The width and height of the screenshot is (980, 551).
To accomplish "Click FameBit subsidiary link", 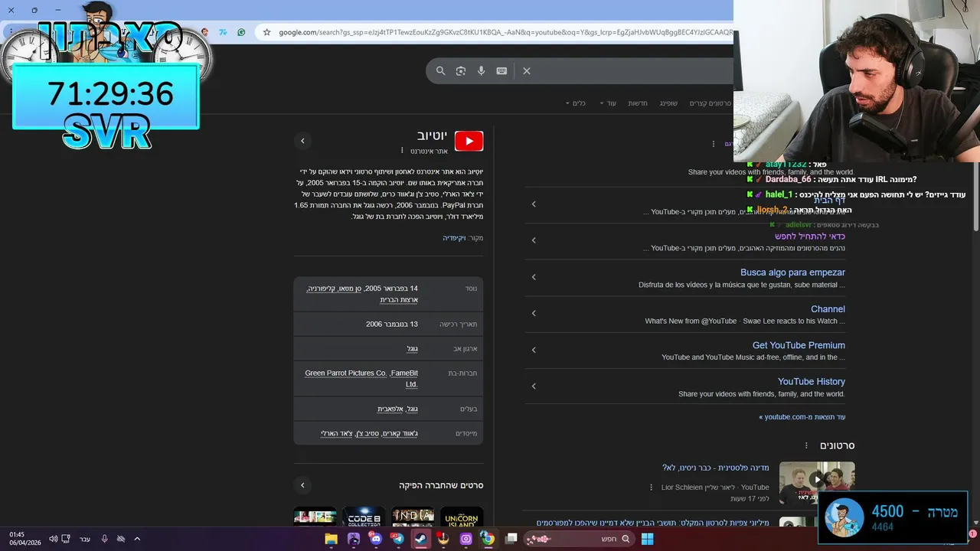I will point(405,373).
